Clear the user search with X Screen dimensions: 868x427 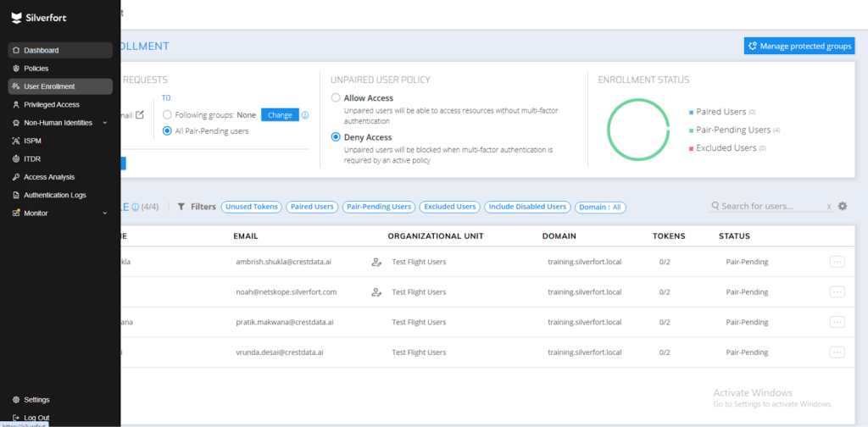pyautogui.click(x=829, y=207)
